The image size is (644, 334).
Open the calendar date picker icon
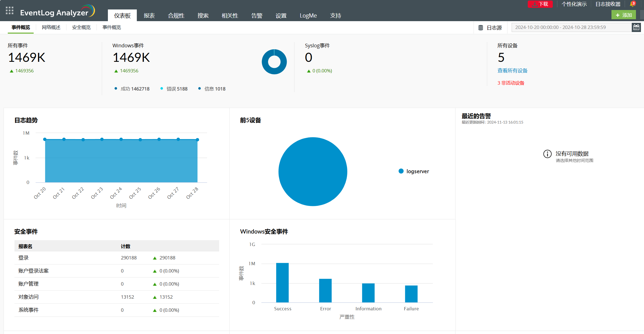(x=636, y=27)
